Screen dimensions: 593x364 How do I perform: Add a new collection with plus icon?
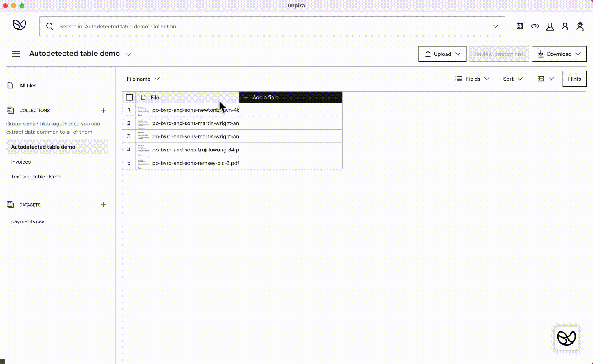[103, 110]
